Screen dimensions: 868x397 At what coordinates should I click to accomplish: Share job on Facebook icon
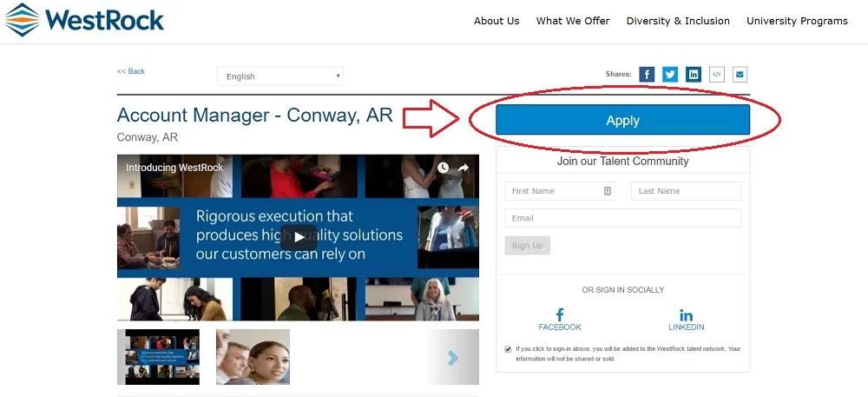click(x=647, y=75)
